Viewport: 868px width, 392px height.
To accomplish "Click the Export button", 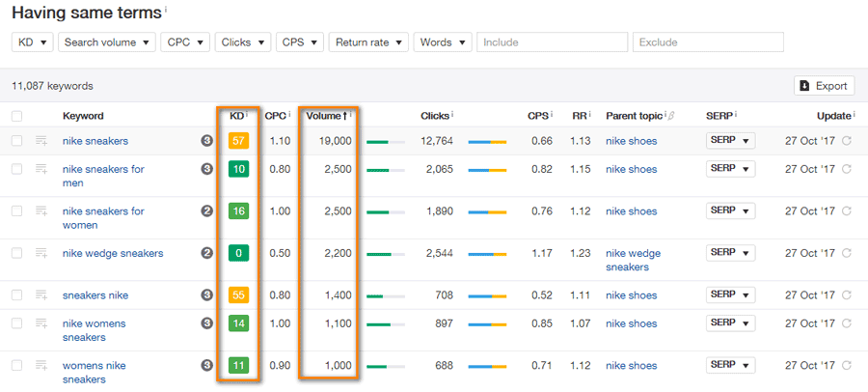I will click(x=825, y=86).
